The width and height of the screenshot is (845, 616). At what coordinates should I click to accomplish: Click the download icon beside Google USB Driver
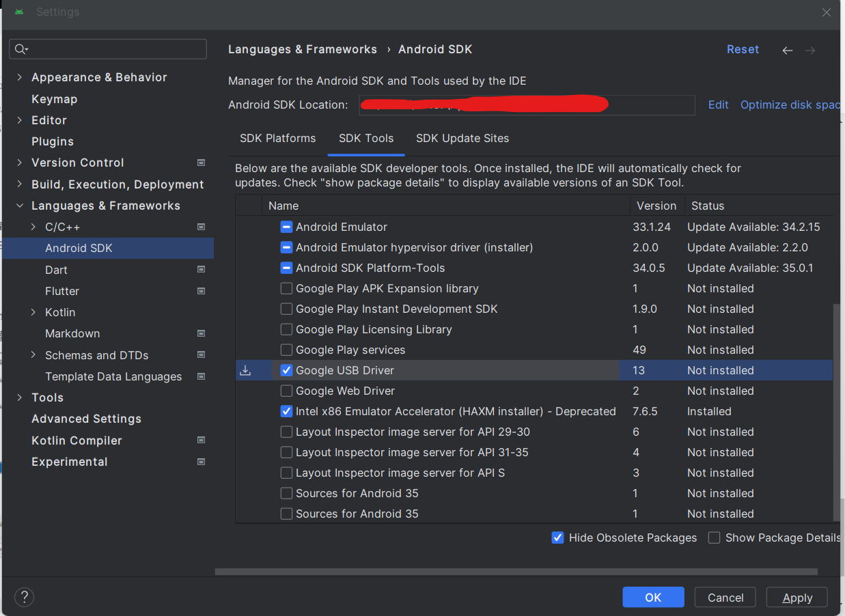click(x=245, y=370)
